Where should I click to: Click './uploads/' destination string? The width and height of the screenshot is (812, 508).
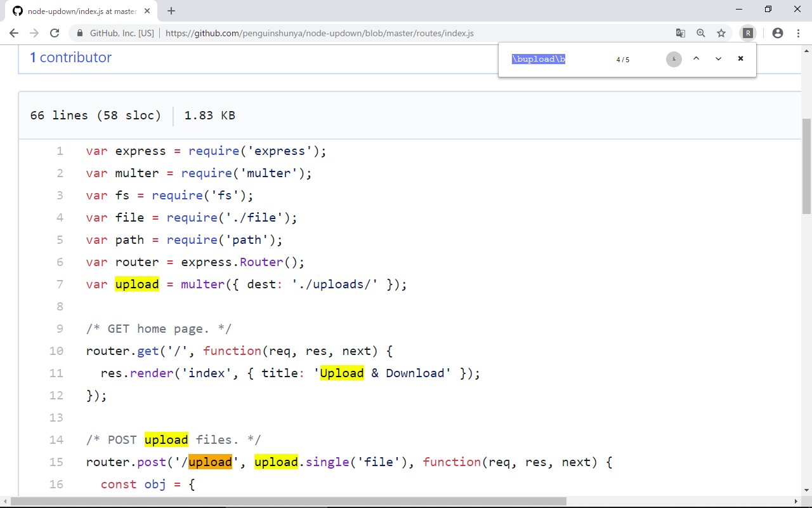(335, 284)
